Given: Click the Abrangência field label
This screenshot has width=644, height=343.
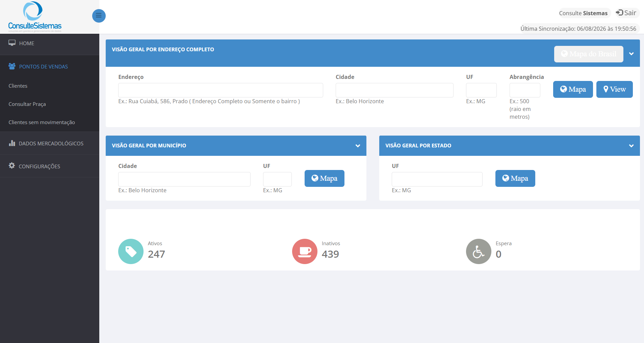Looking at the screenshot, I should 526,77.
